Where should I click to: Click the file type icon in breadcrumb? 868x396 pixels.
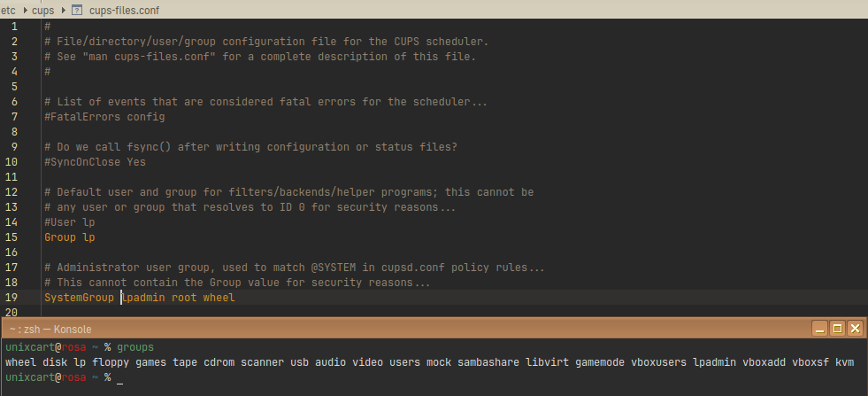[77, 9]
